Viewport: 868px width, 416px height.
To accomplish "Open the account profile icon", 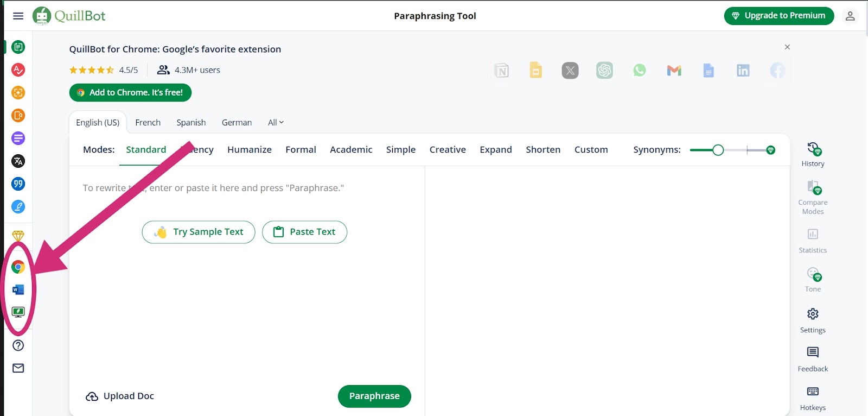I will point(850,16).
